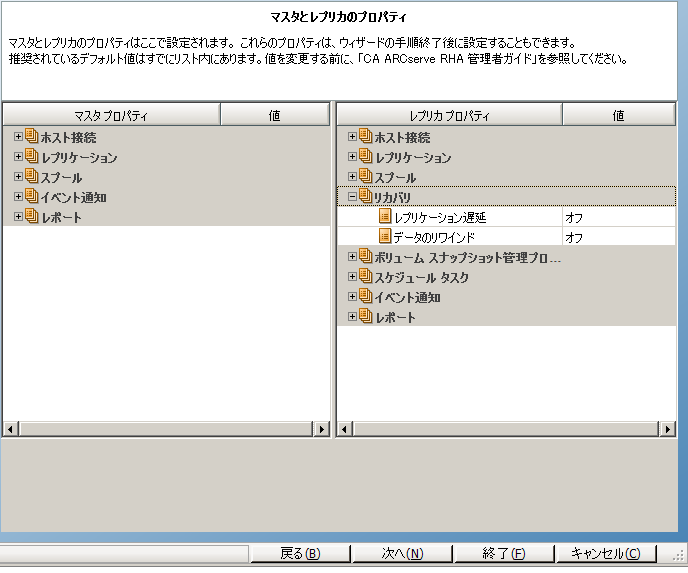Click master イベント通知 folder icon
688x573 pixels.
click(32, 196)
